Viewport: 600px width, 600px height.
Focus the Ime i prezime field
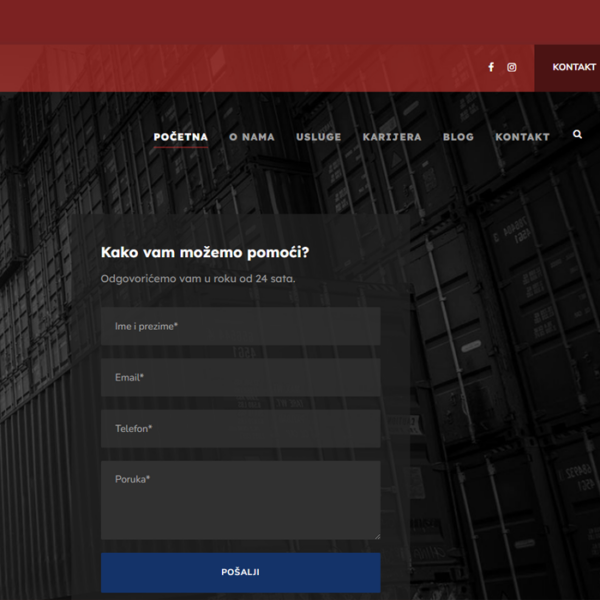(x=240, y=326)
